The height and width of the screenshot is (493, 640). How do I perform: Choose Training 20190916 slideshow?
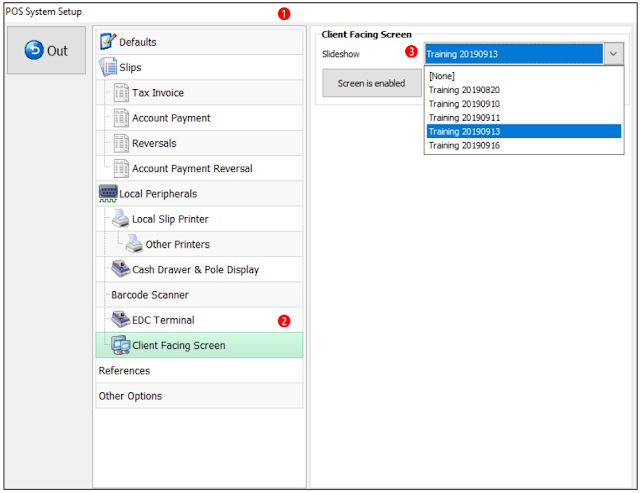pyautogui.click(x=524, y=145)
